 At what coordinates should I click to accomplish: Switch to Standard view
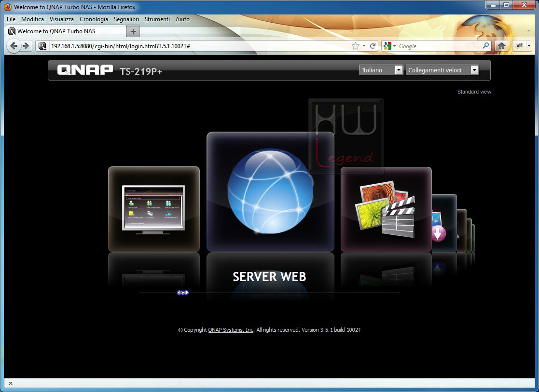point(474,92)
